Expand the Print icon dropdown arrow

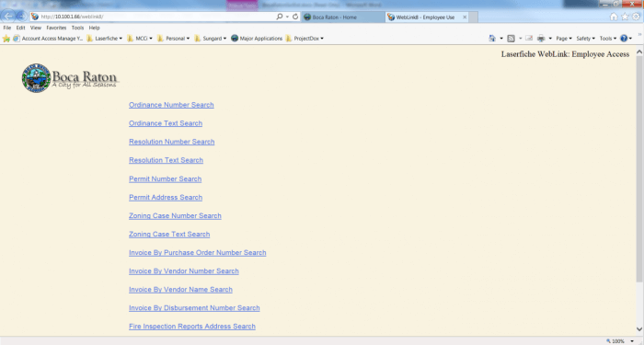550,39
